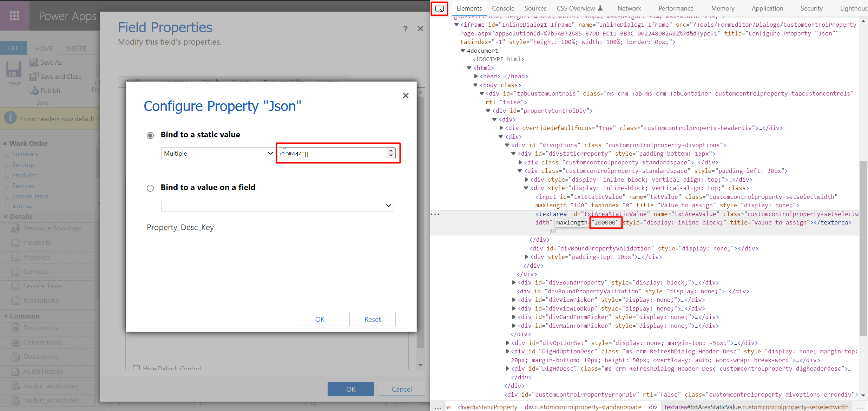
Task: Open the bound field dropdown
Action: point(277,205)
